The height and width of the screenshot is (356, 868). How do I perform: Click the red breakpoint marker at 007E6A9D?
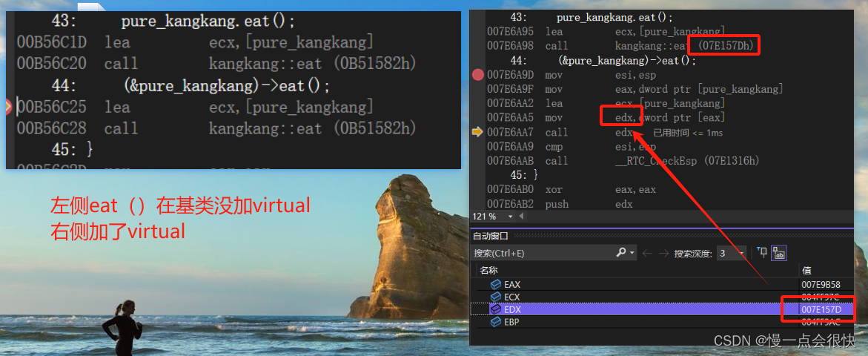[478, 75]
